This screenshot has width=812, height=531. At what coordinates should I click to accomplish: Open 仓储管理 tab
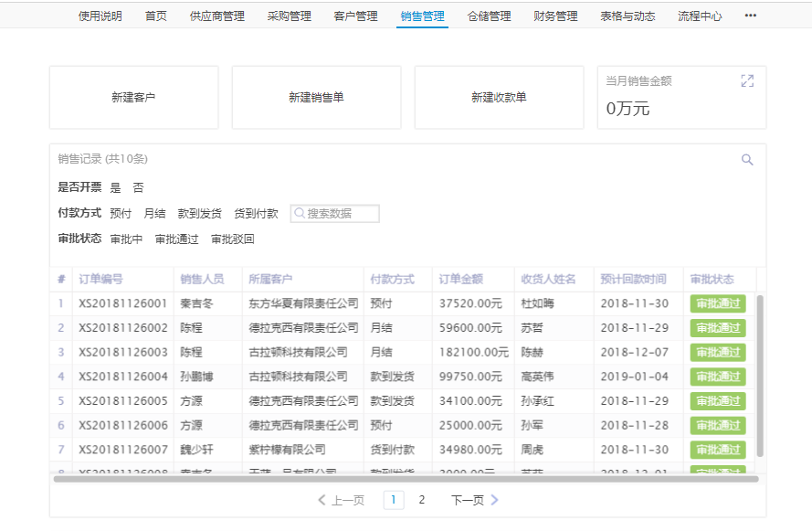click(489, 16)
